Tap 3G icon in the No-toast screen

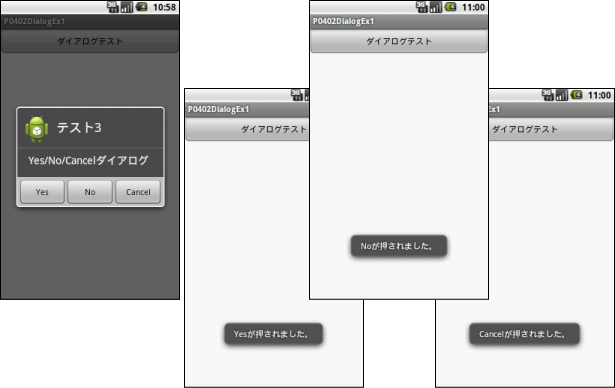coord(422,7)
